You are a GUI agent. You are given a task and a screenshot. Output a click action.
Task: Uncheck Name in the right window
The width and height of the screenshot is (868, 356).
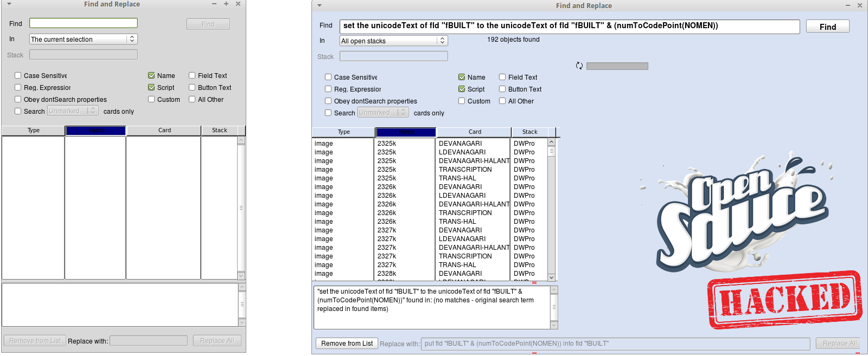point(462,77)
